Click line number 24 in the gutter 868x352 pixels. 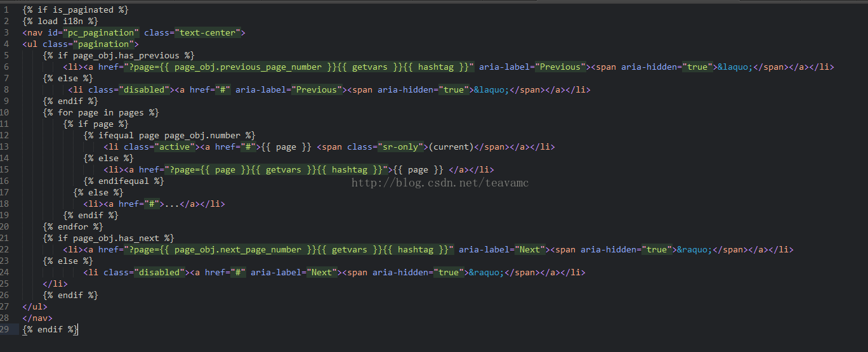tap(4, 273)
